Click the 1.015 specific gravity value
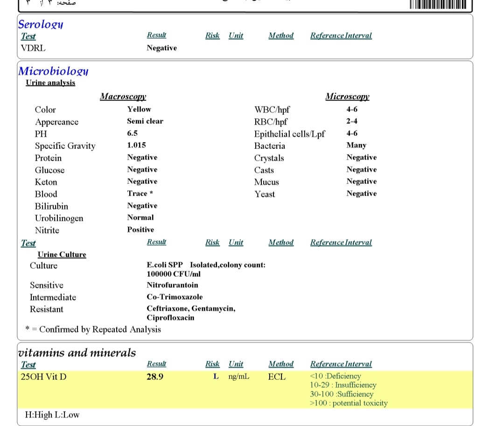This screenshot has width=504, height=426. pyautogui.click(x=136, y=145)
